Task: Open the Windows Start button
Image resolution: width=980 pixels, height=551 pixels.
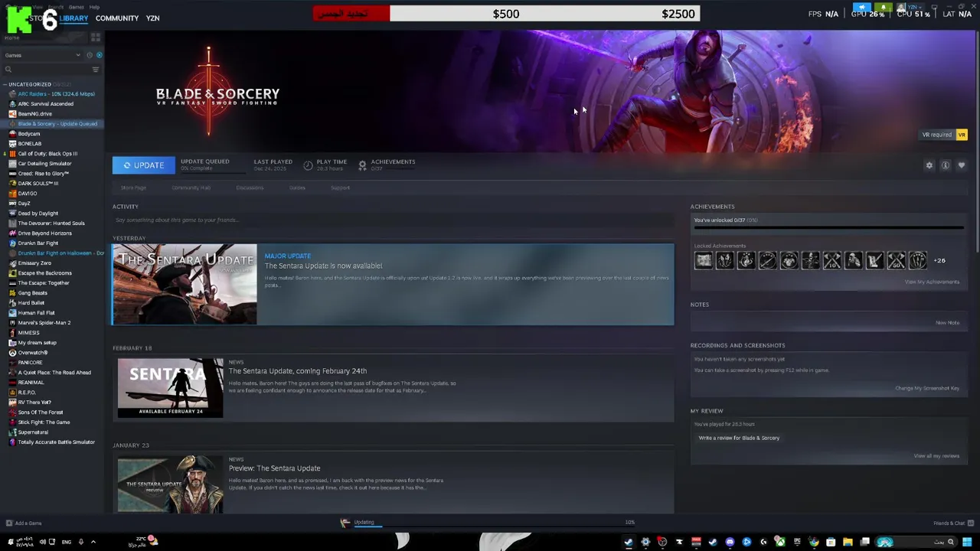Action: 967,542
